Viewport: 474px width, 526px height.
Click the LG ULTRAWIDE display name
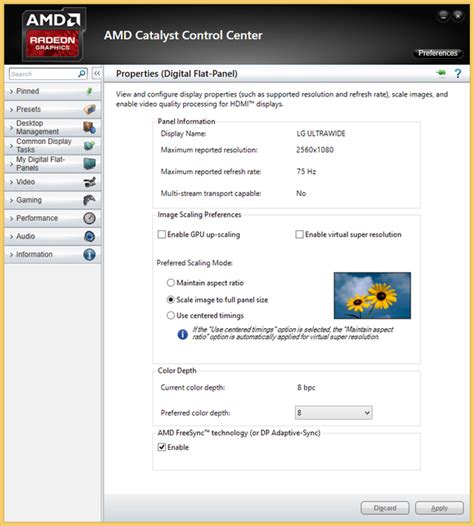[x=321, y=134]
